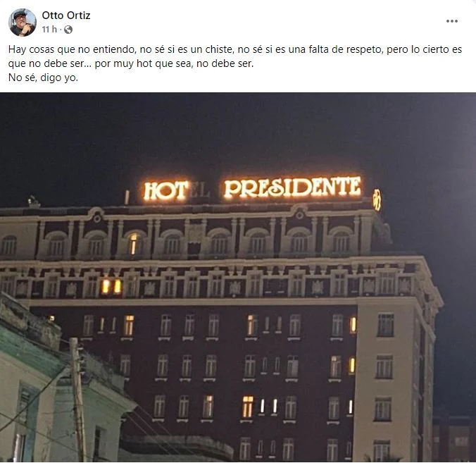
Task: Open the 11 h post timestamp
Action: point(49,30)
